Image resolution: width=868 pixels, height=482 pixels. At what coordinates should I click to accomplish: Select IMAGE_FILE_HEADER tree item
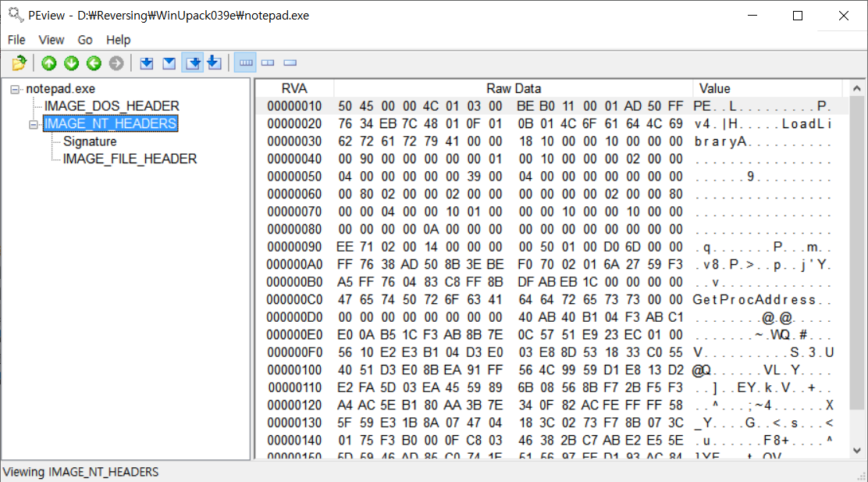click(130, 159)
